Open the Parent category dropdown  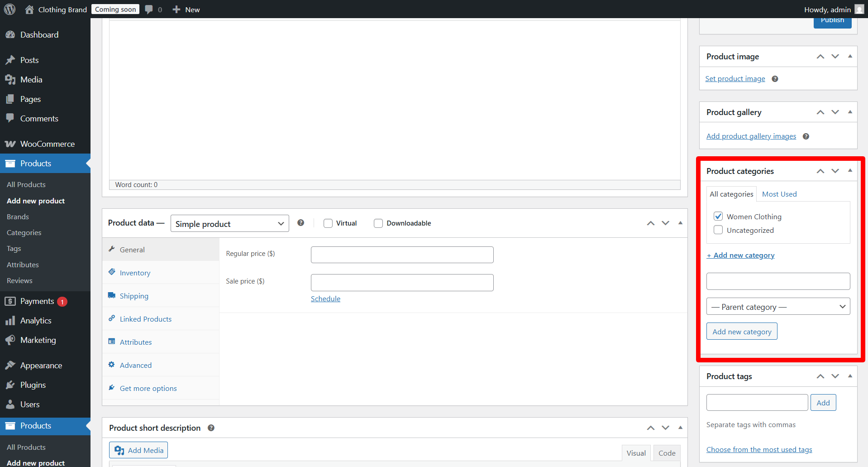pos(778,307)
